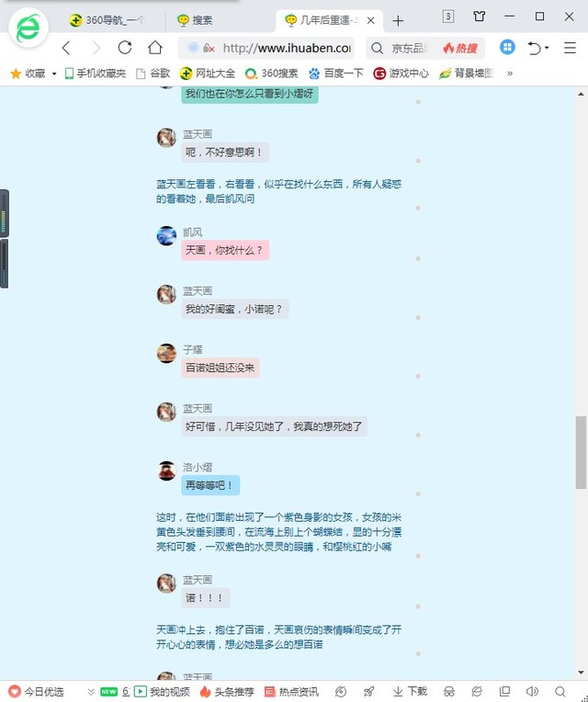Open the hamburger main menu
This screenshot has height=702, width=588.
(x=570, y=48)
